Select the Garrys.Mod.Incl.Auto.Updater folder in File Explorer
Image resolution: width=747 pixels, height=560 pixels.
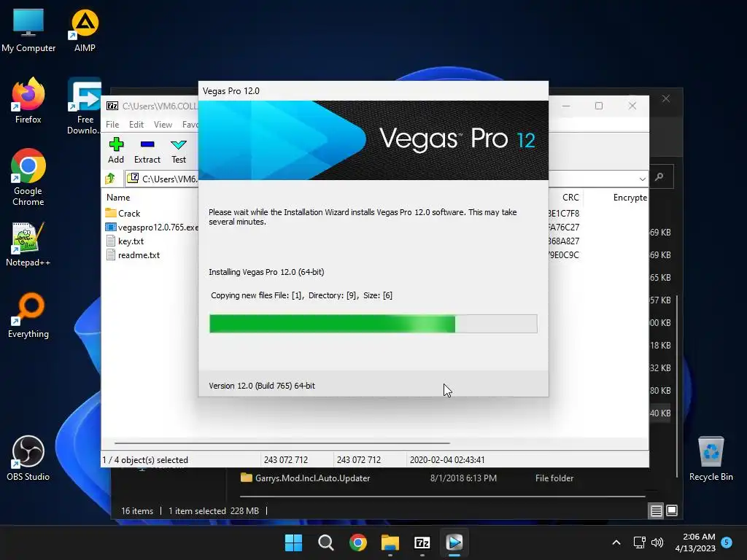click(x=306, y=478)
